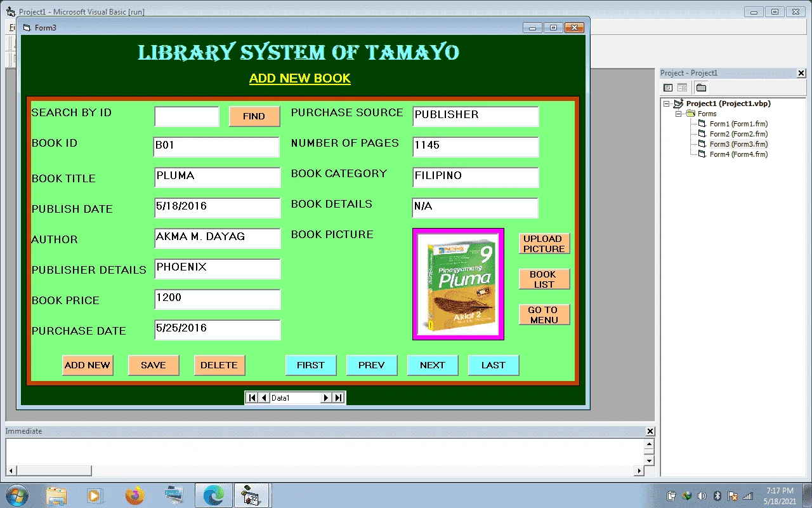Click View Object icon in Project panel
This screenshot has width=812, height=508.
click(683, 88)
